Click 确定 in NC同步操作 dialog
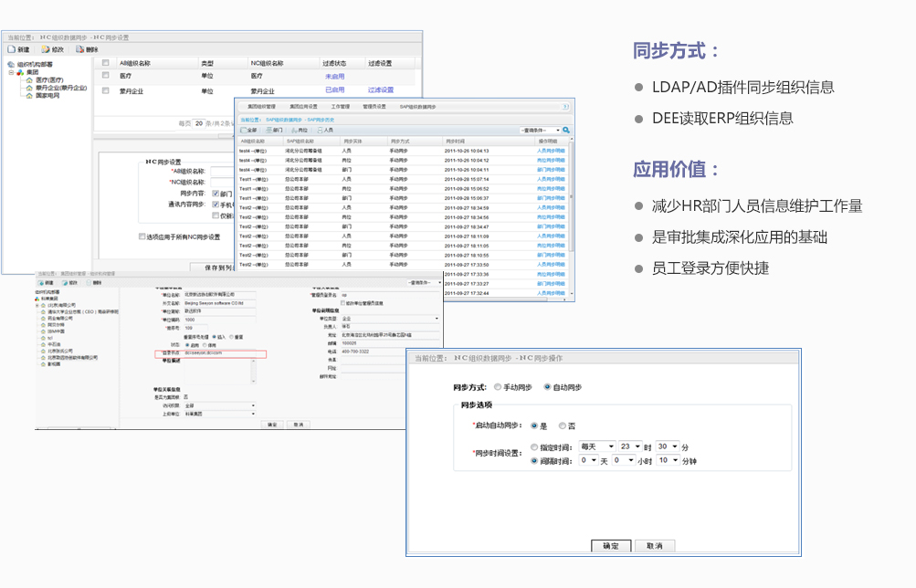 tap(611, 546)
